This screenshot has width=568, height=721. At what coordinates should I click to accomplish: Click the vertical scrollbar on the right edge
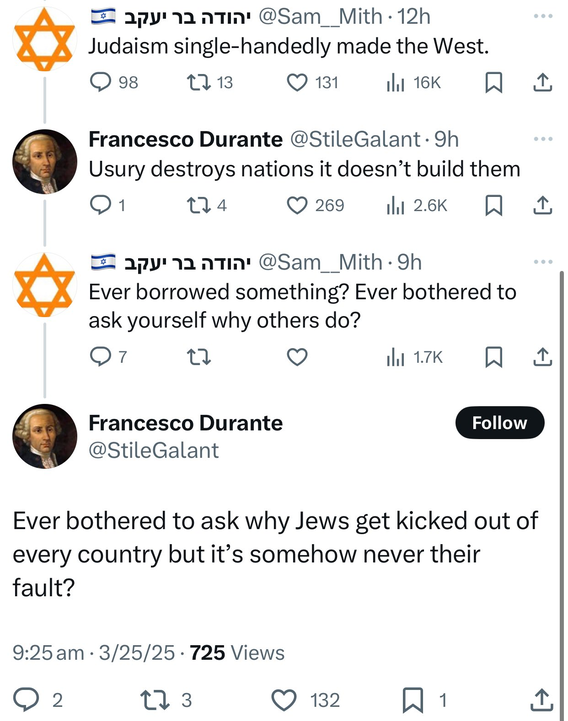561,492
